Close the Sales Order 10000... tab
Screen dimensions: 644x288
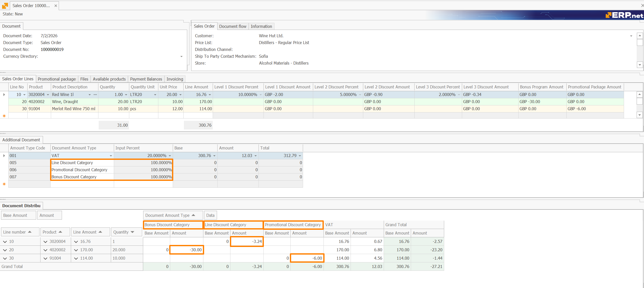(56, 6)
